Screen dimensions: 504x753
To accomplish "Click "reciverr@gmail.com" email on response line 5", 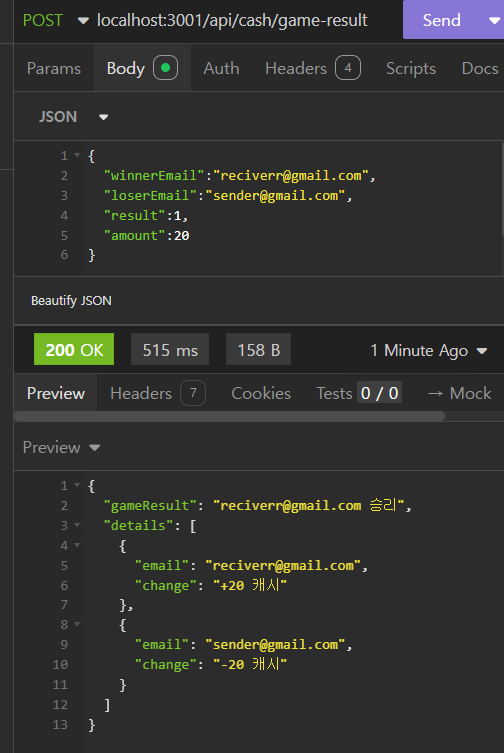I will pos(283,566).
